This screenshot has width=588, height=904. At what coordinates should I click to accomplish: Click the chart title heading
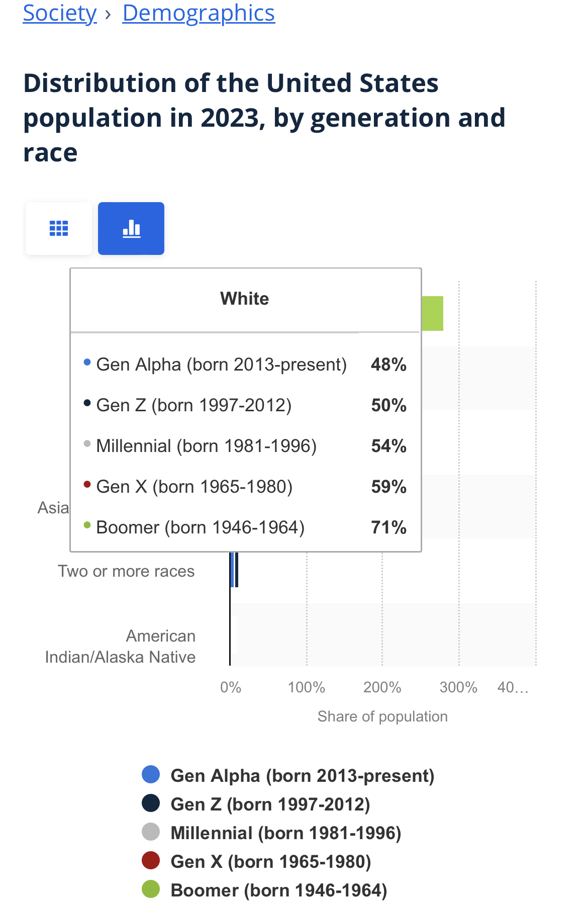pyautogui.click(x=264, y=118)
